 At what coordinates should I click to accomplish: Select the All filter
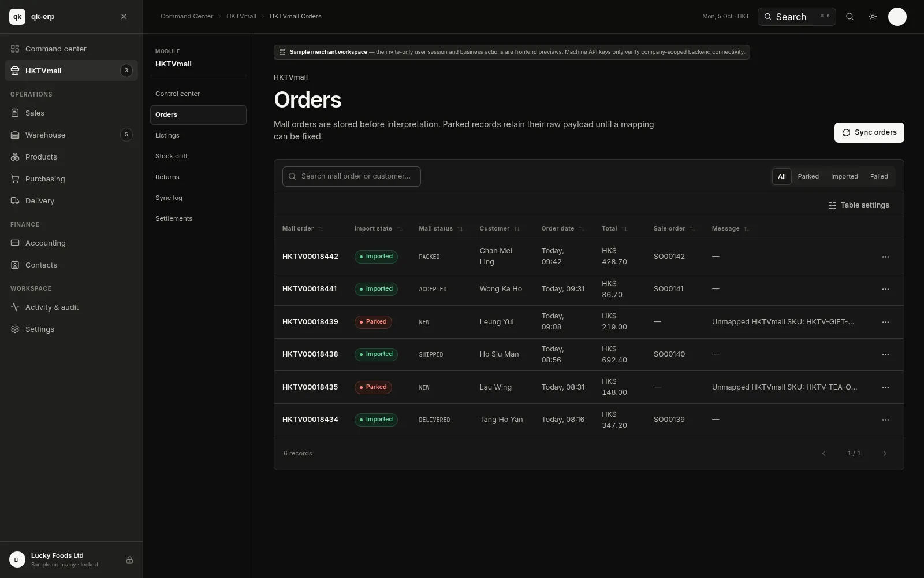pos(781,176)
